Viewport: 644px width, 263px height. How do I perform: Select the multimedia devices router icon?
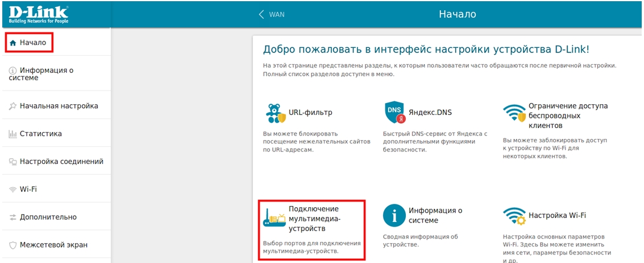274,219
